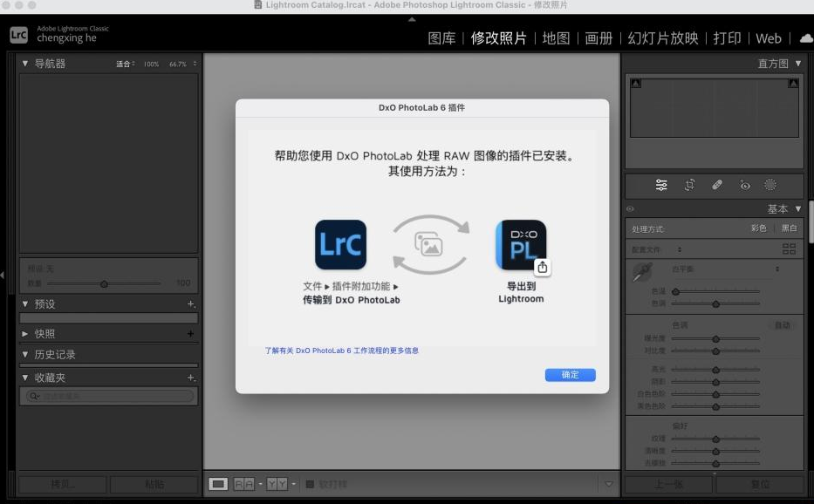Switch to the 画册 module
This screenshot has height=504, width=814.
pos(599,38)
